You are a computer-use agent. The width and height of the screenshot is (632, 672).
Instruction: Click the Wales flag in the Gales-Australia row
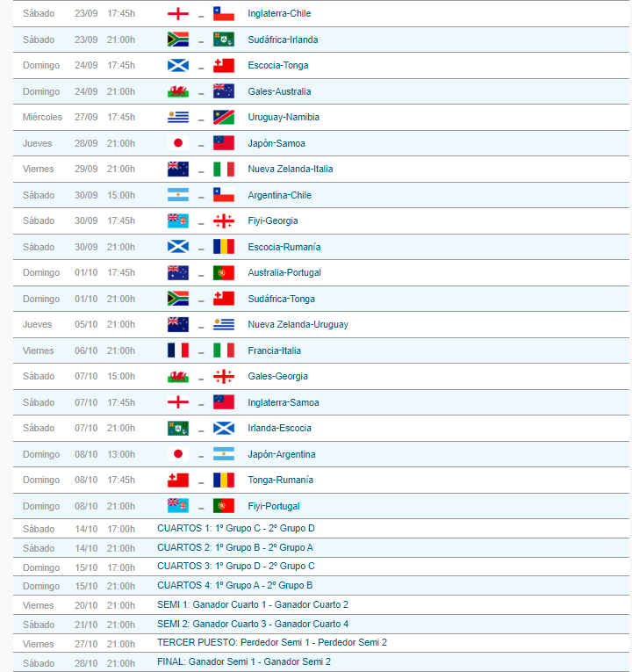point(178,91)
